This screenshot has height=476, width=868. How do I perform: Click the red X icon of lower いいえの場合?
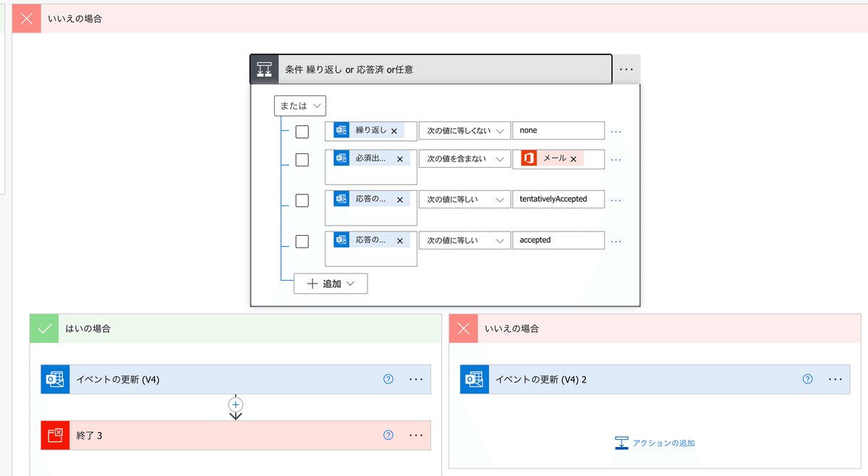pos(464,328)
